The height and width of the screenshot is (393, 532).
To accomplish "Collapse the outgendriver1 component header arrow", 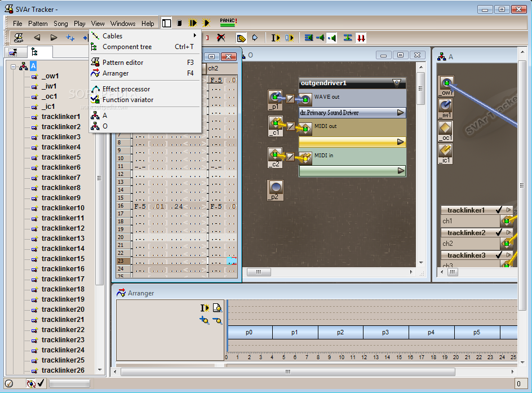I will tap(397, 83).
